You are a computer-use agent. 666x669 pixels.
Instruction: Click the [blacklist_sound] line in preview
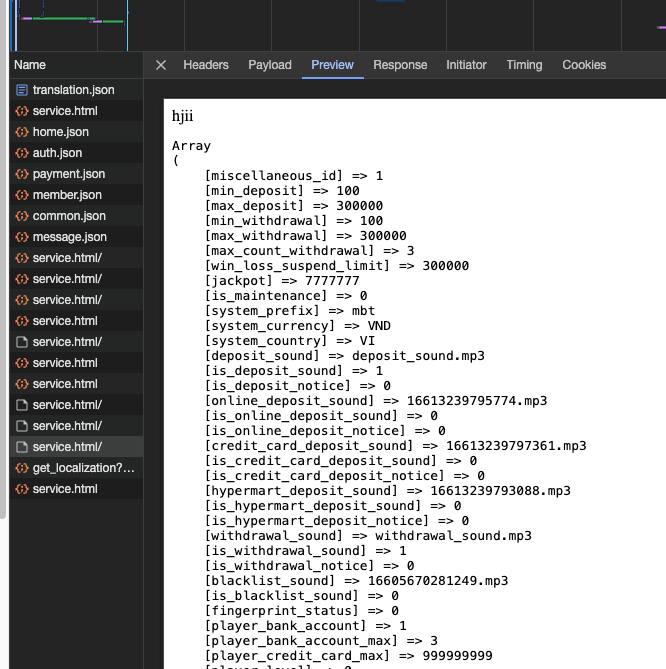pyautogui.click(x=357, y=581)
